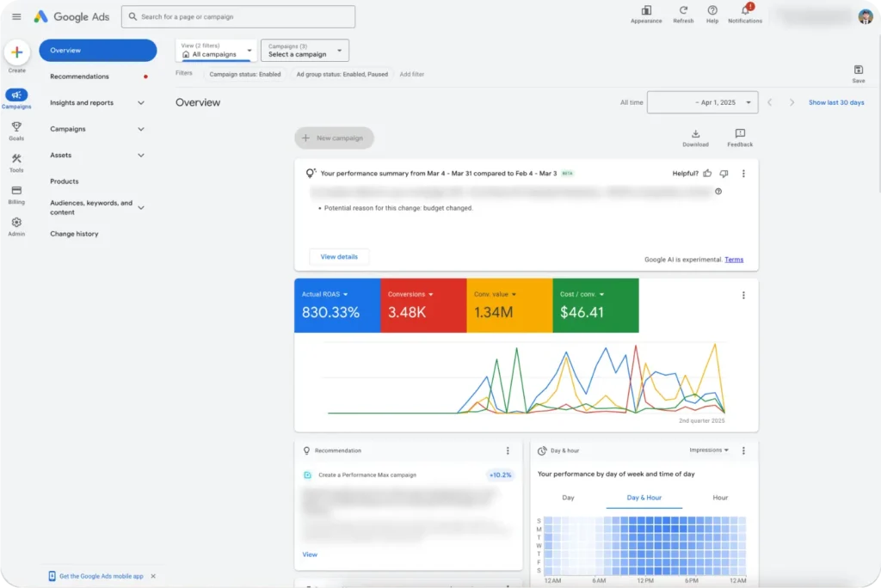Download the overview report

click(x=695, y=134)
